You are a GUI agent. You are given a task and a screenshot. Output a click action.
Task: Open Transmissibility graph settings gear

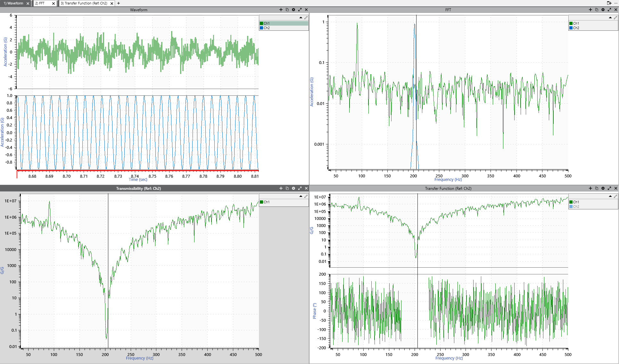[293, 188]
